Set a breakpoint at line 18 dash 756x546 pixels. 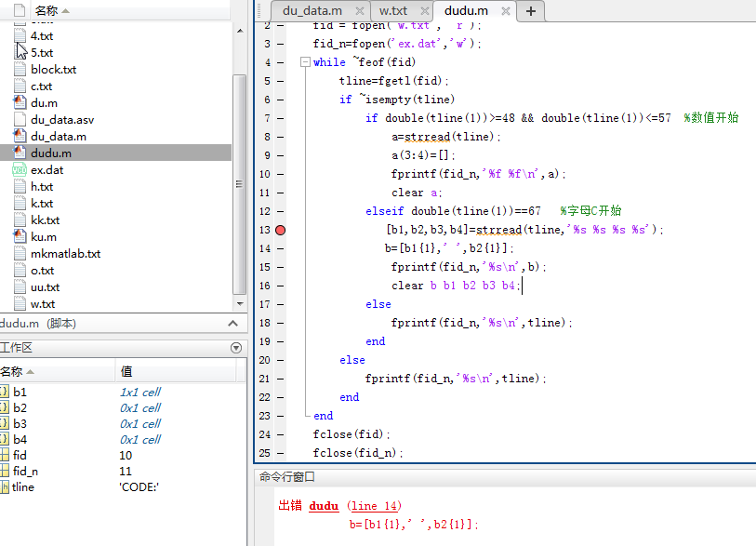click(x=280, y=323)
